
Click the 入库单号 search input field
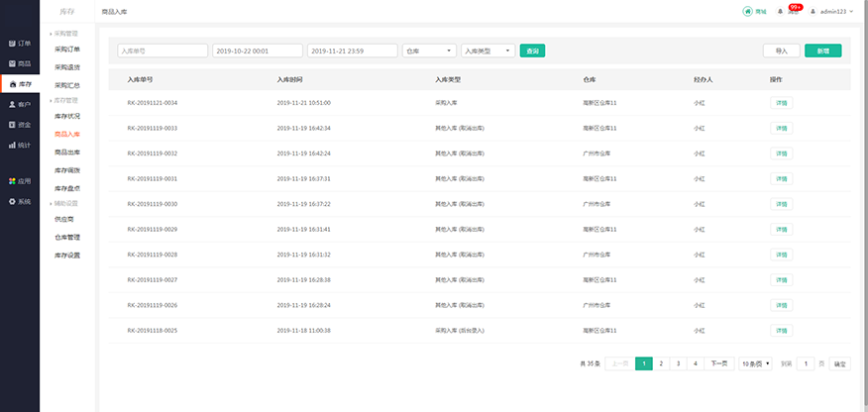click(162, 51)
